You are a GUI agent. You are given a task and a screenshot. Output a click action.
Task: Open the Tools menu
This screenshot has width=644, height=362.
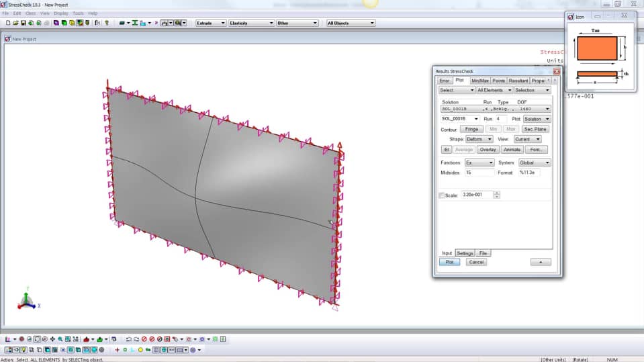78,13
